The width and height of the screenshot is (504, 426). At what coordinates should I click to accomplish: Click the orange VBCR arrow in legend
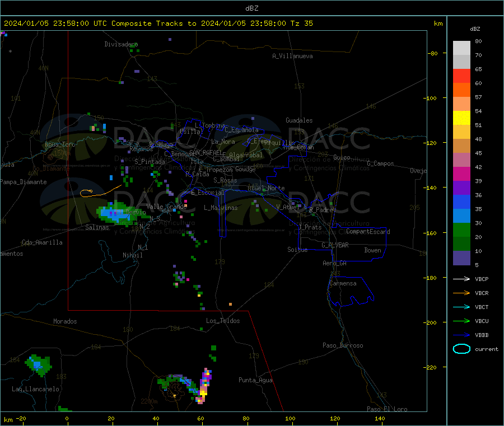461,293
